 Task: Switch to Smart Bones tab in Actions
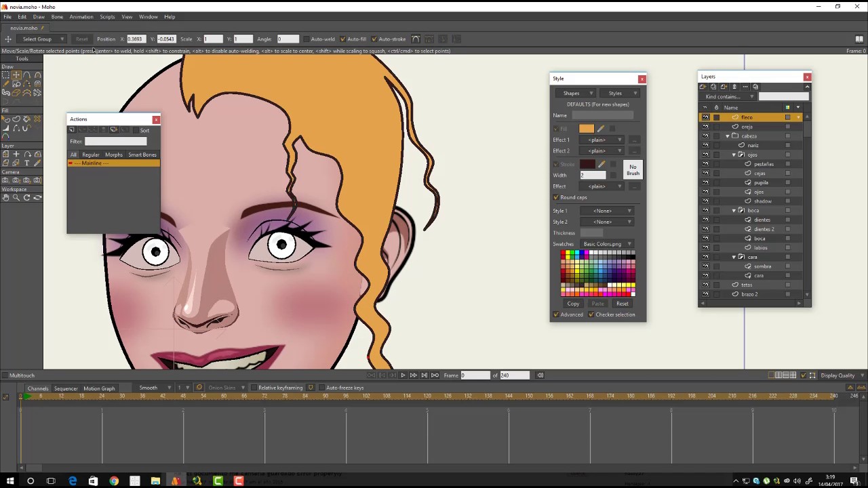pyautogui.click(x=142, y=155)
